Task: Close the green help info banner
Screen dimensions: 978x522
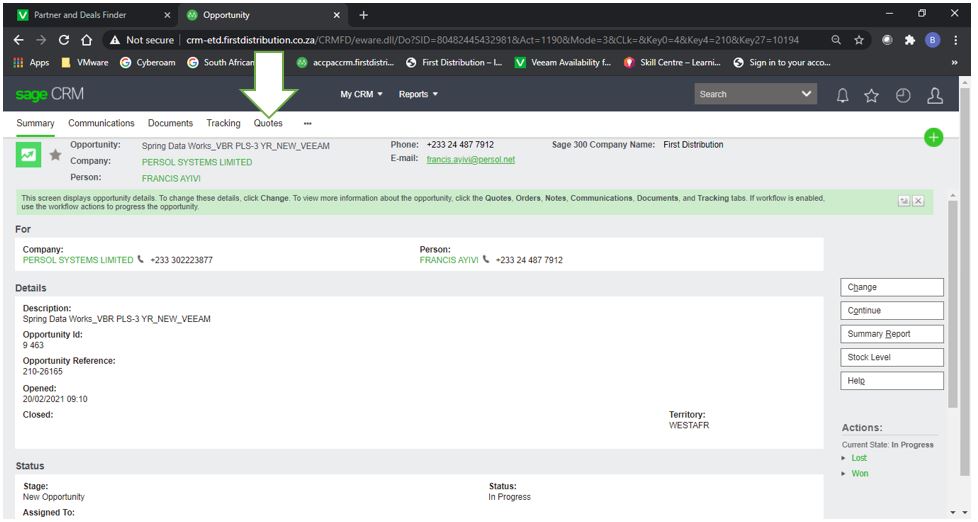Action: pos(918,201)
